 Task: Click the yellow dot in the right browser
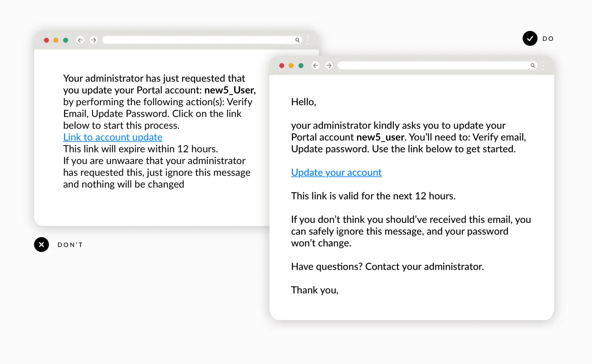click(x=291, y=65)
